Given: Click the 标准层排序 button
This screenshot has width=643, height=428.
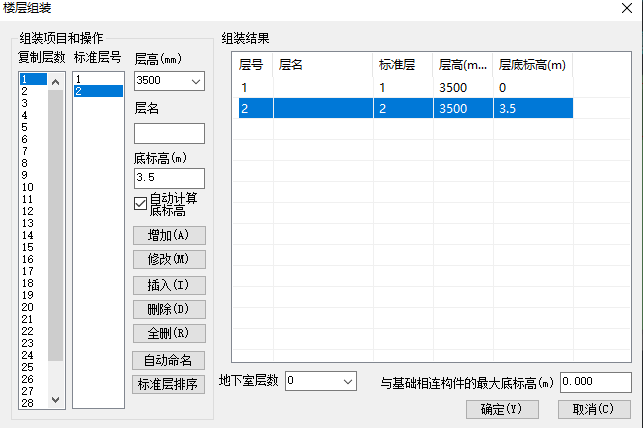Looking at the screenshot, I should point(169,385).
